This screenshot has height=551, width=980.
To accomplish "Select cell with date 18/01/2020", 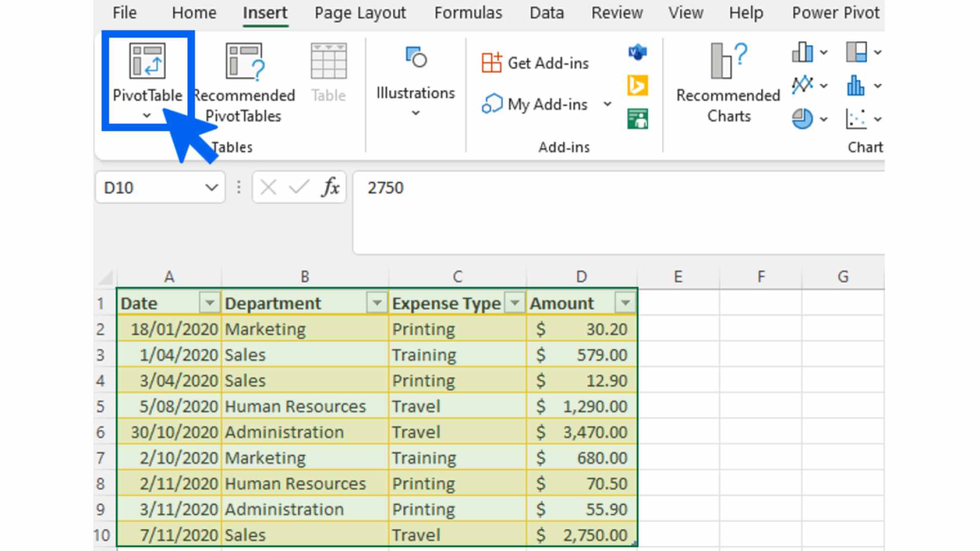I will coord(169,329).
